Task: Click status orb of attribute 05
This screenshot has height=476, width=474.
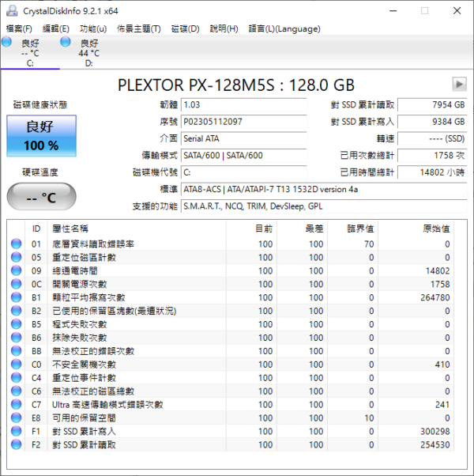Action: click(16, 257)
